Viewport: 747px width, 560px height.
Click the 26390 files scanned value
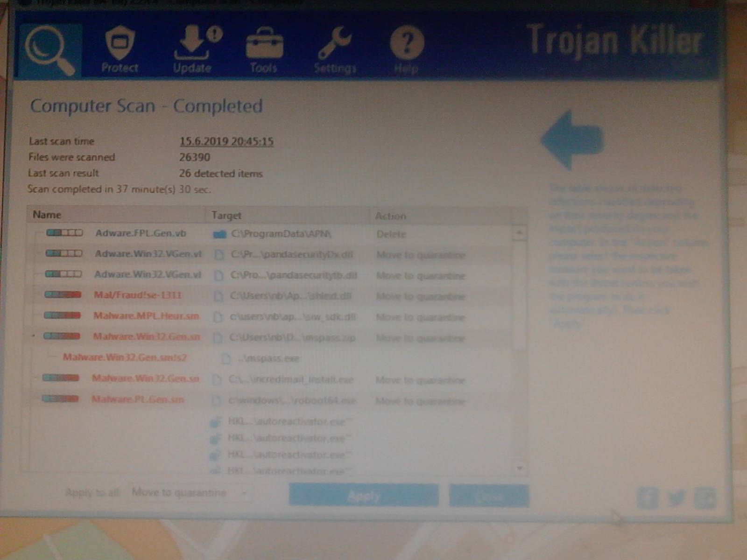(x=195, y=157)
